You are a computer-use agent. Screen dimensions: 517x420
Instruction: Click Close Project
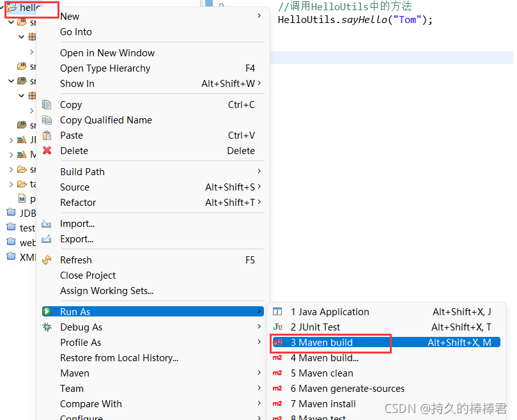tap(88, 275)
